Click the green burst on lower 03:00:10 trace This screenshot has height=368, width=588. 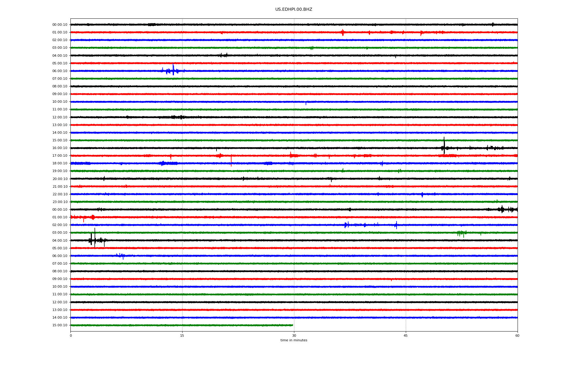(x=462, y=233)
